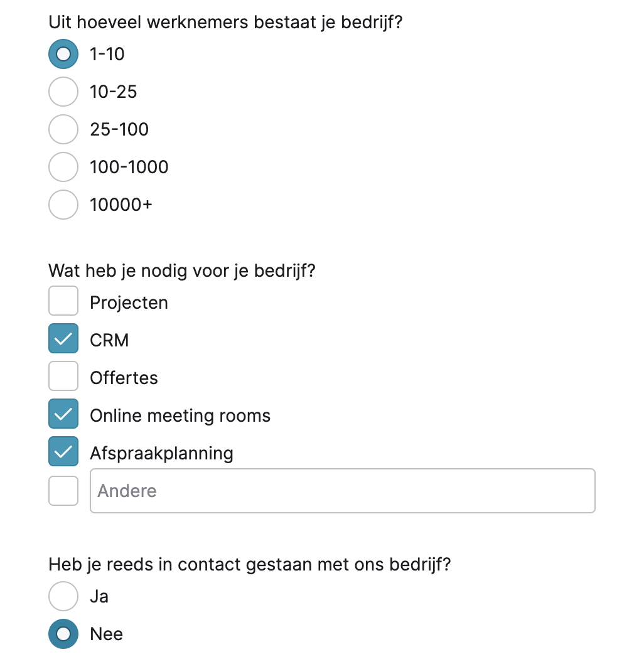Image resolution: width=644 pixels, height=664 pixels.
Task: Select the 25-100 employees radio button
Action: pos(63,130)
